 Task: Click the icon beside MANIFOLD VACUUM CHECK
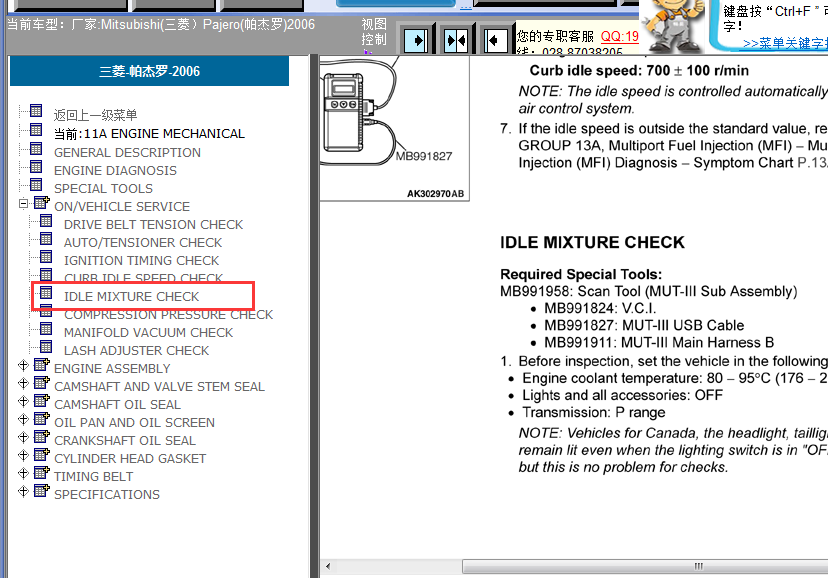point(46,329)
